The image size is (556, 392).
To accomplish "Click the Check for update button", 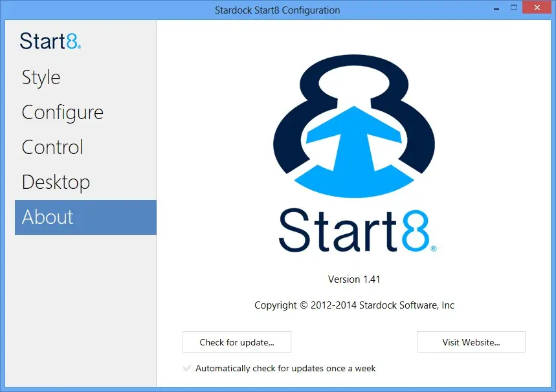I will [x=236, y=342].
